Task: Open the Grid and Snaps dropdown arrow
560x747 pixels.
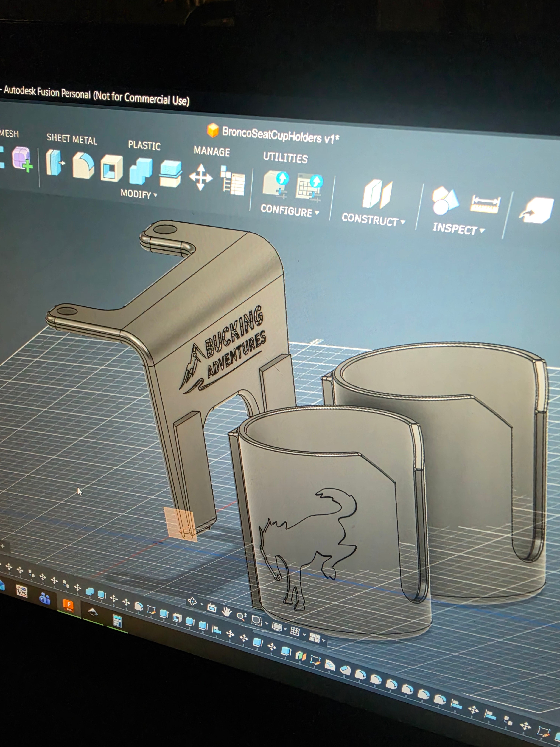Action: [304, 635]
